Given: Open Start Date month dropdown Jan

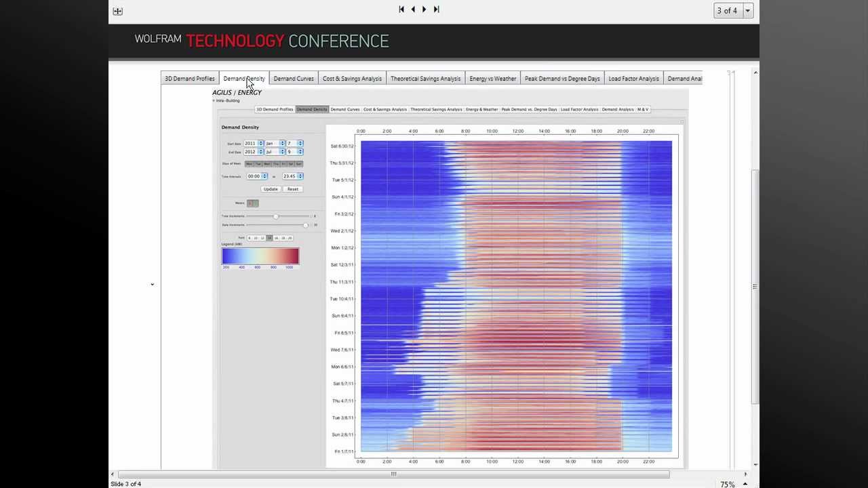Looking at the screenshot, I should [x=275, y=143].
